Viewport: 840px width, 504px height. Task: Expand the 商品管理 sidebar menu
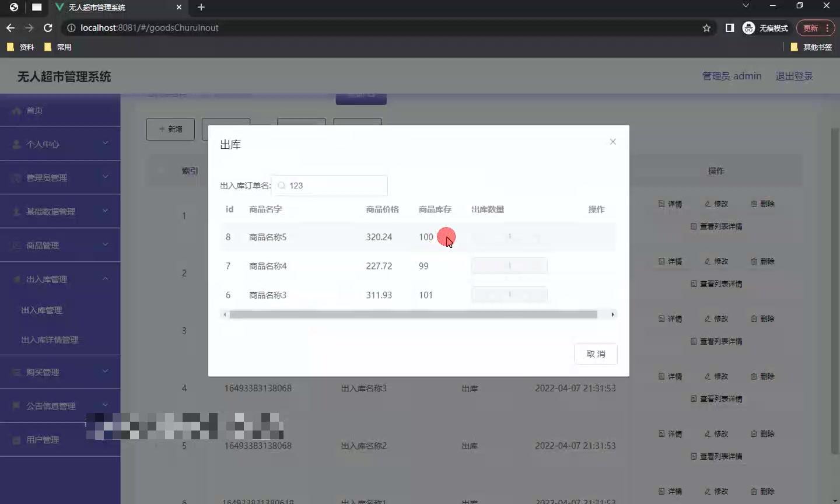pyautogui.click(x=60, y=246)
